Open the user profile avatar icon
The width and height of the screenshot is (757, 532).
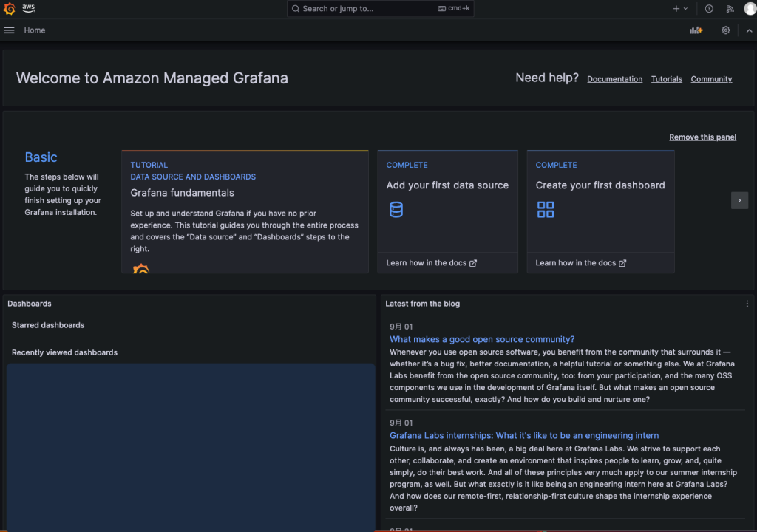750,8
